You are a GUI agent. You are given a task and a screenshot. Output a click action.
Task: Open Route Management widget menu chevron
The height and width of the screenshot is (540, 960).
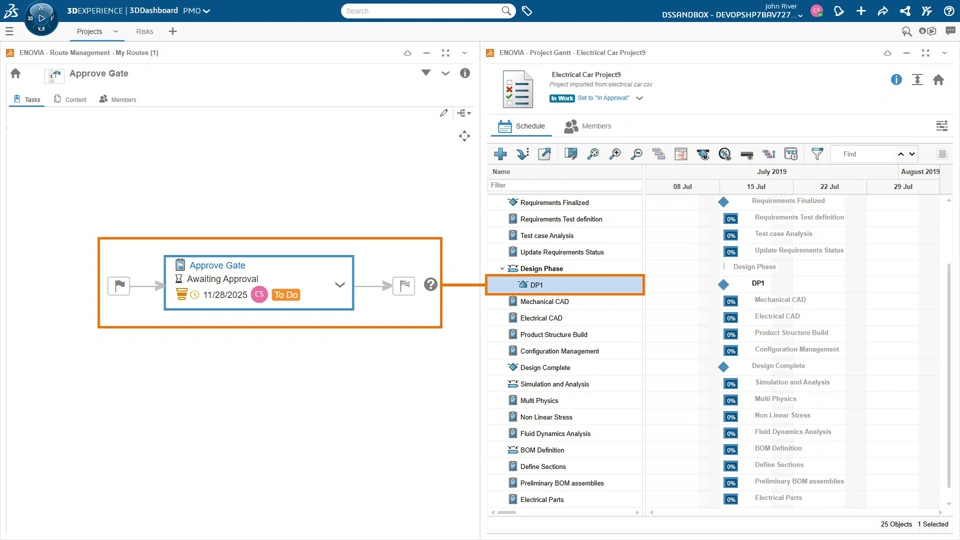(x=465, y=53)
